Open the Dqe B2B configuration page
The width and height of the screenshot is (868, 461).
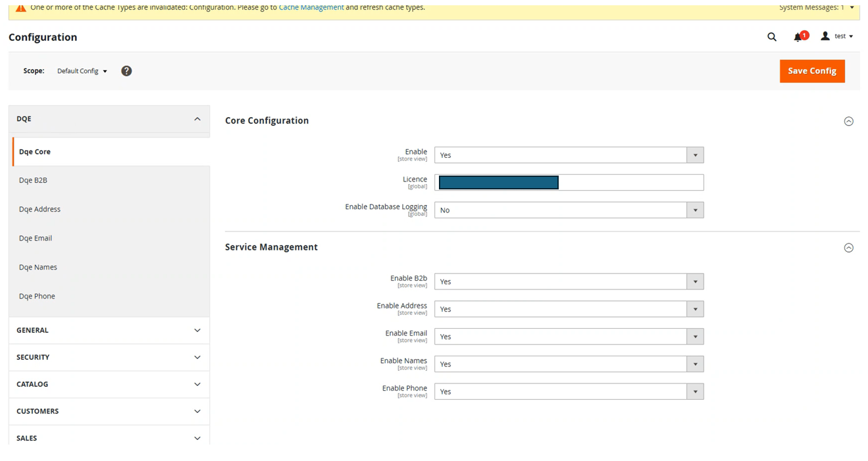coord(33,180)
